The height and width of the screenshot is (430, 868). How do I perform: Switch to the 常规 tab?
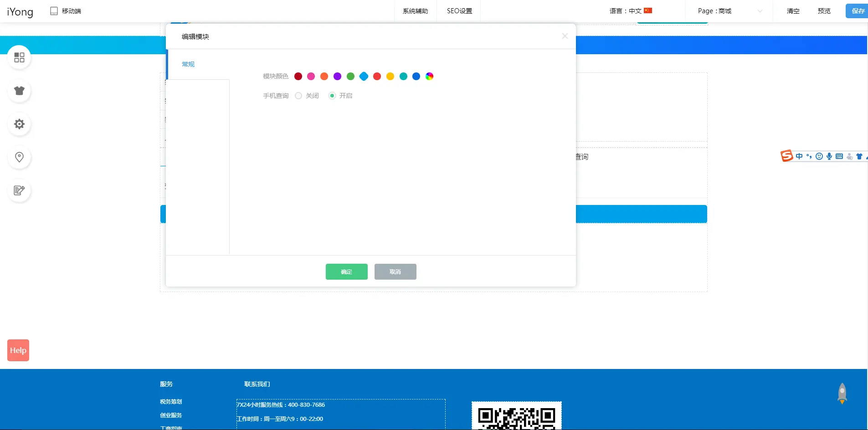coord(188,64)
